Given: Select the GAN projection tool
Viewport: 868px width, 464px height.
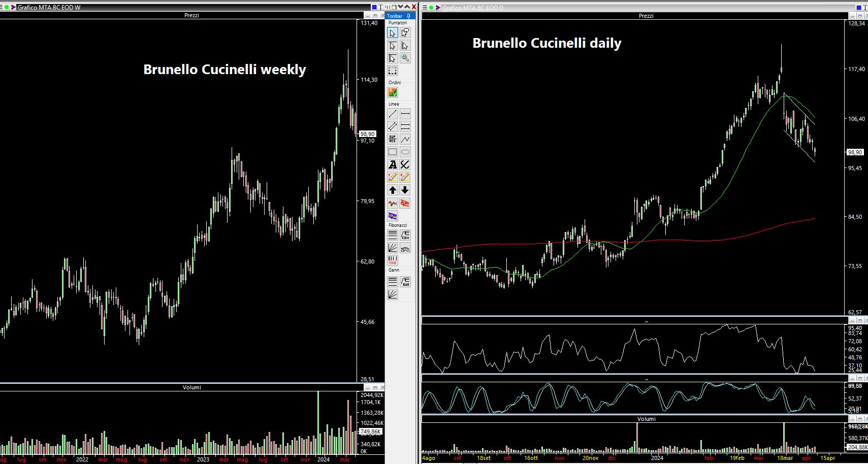Looking at the screenshot, I should coord(405,282).
